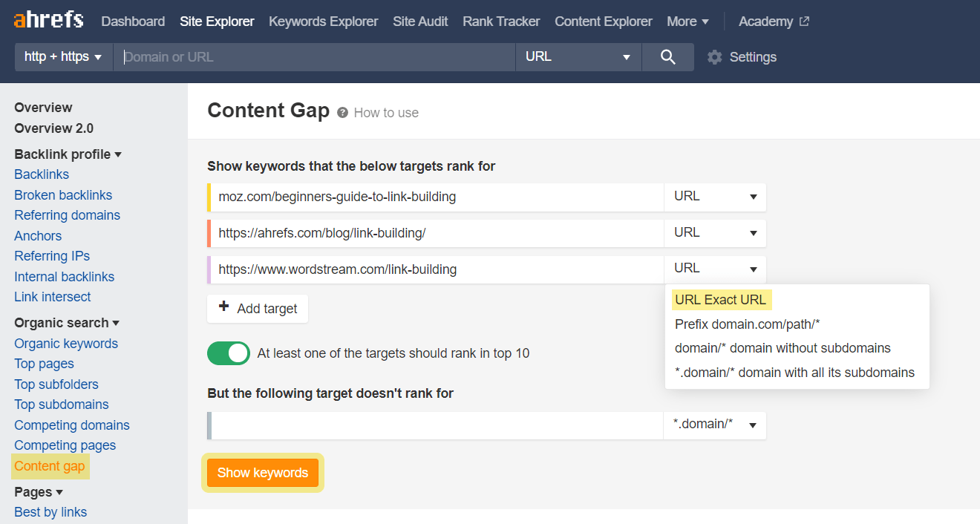The image size is (980, 524).
Task: Click the help icon next to How to use
Action: click(342, 113)
